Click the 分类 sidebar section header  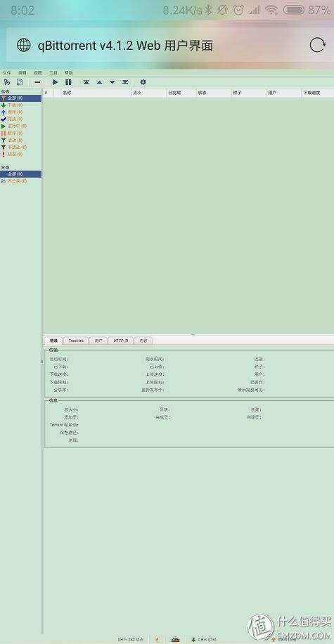pos(6,168)
